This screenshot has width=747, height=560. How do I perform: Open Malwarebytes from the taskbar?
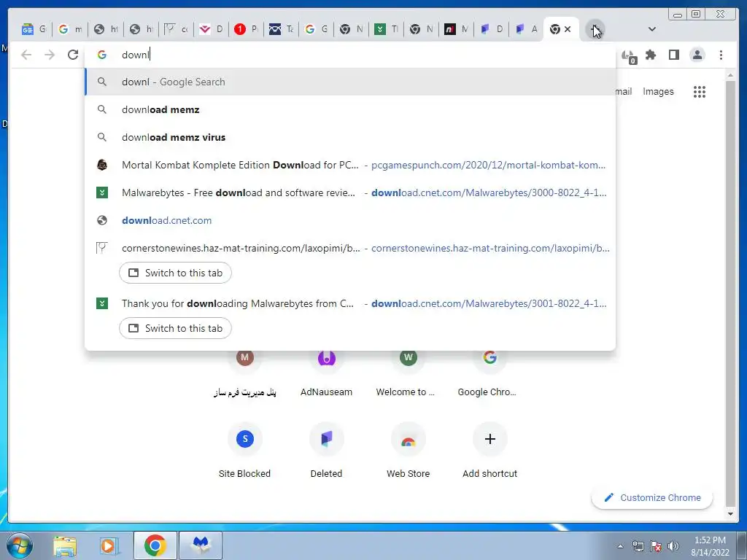[201, 545]
